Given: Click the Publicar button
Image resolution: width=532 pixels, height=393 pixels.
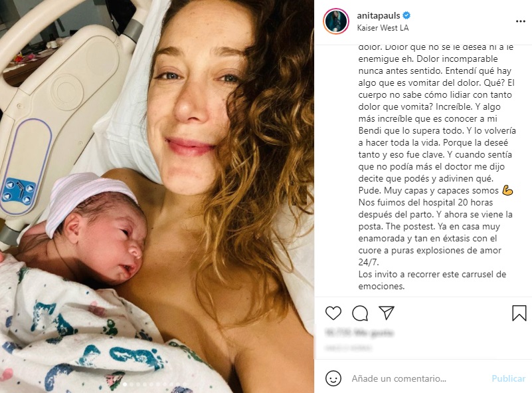Looking at the screenshot, I should [x=508, y=378].
